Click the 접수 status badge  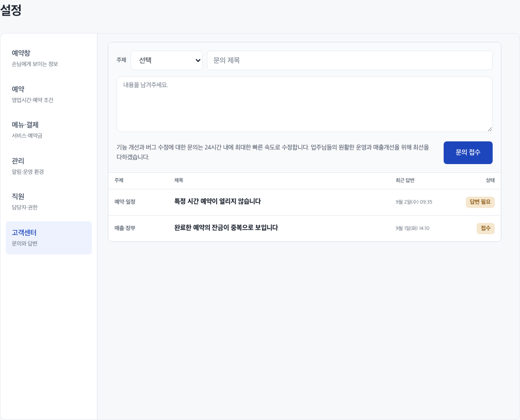(x=485, y=228)
